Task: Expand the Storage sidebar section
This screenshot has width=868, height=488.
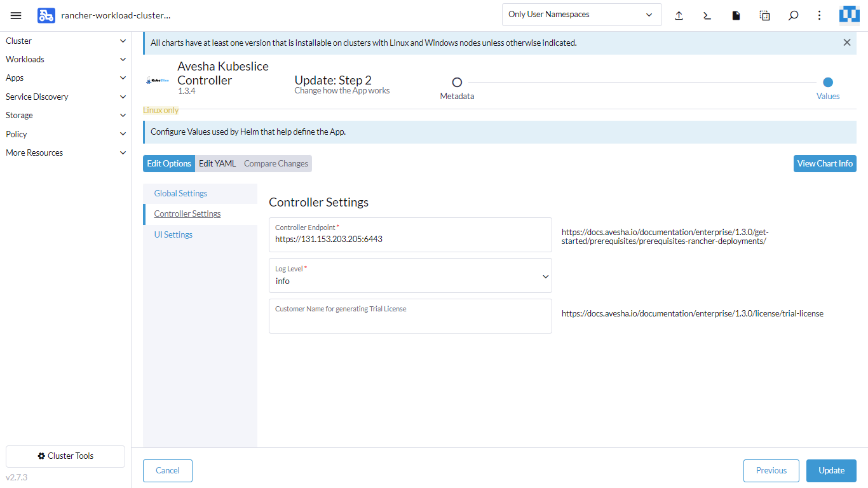Action: click(x=65, y=115)
